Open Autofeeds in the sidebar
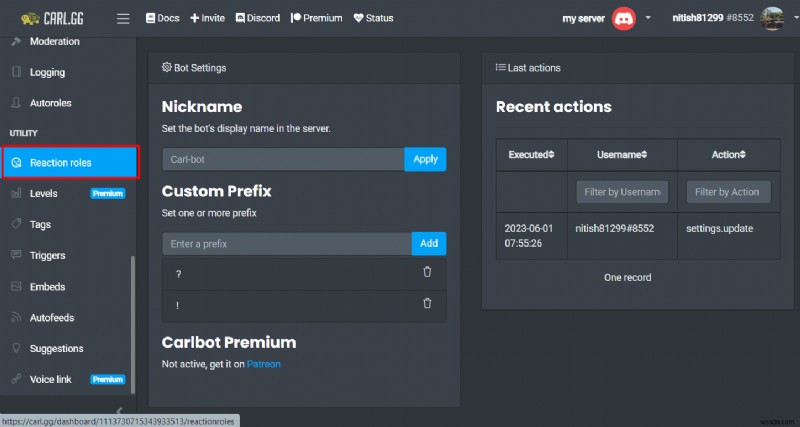 tap(52, 318)
